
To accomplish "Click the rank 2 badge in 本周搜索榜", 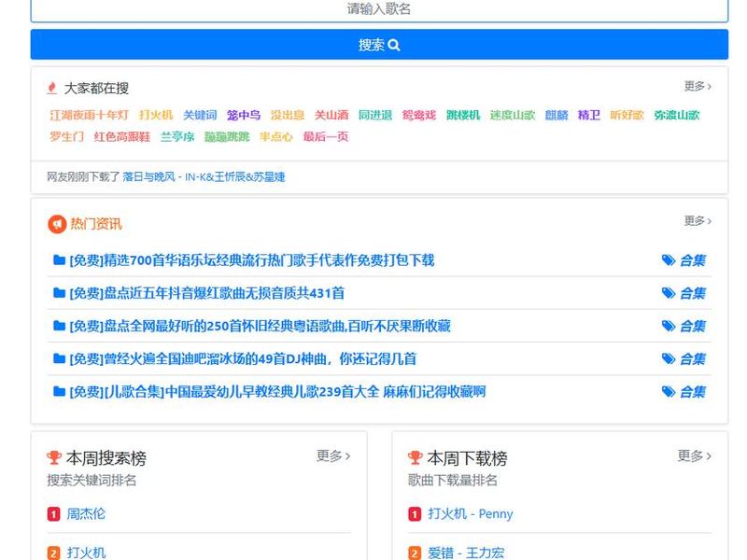I will coord(54,553).
